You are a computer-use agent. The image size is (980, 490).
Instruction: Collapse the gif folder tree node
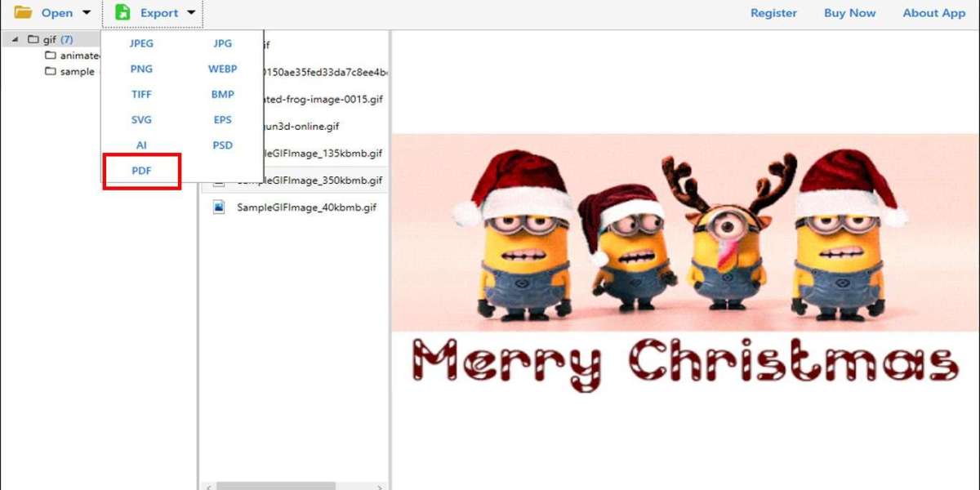click(x=16, y=39)
